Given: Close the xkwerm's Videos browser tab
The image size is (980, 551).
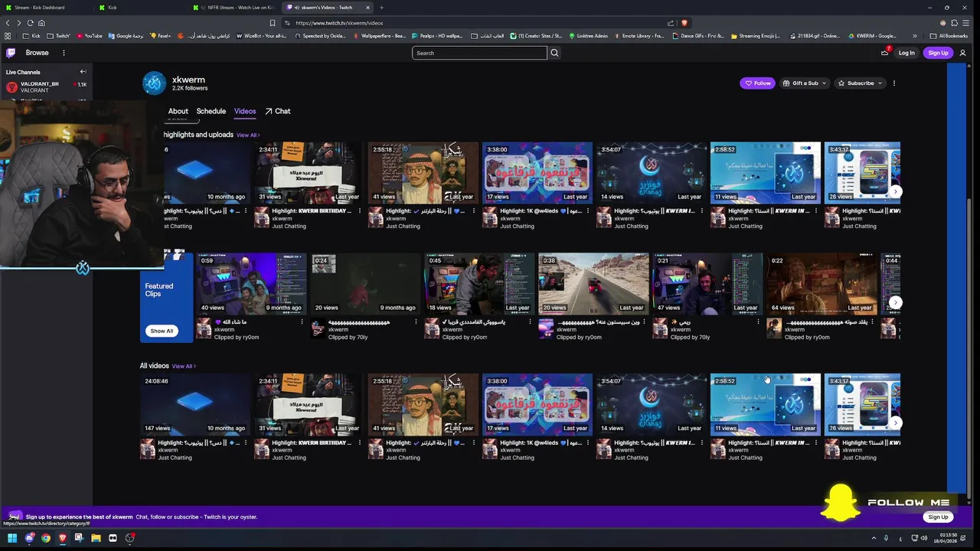Looking at the screenshot, I should [368, 8].
